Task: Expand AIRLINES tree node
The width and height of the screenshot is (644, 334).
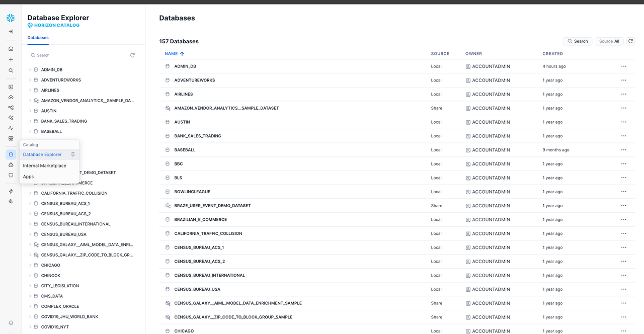Action: pos(30,91)
